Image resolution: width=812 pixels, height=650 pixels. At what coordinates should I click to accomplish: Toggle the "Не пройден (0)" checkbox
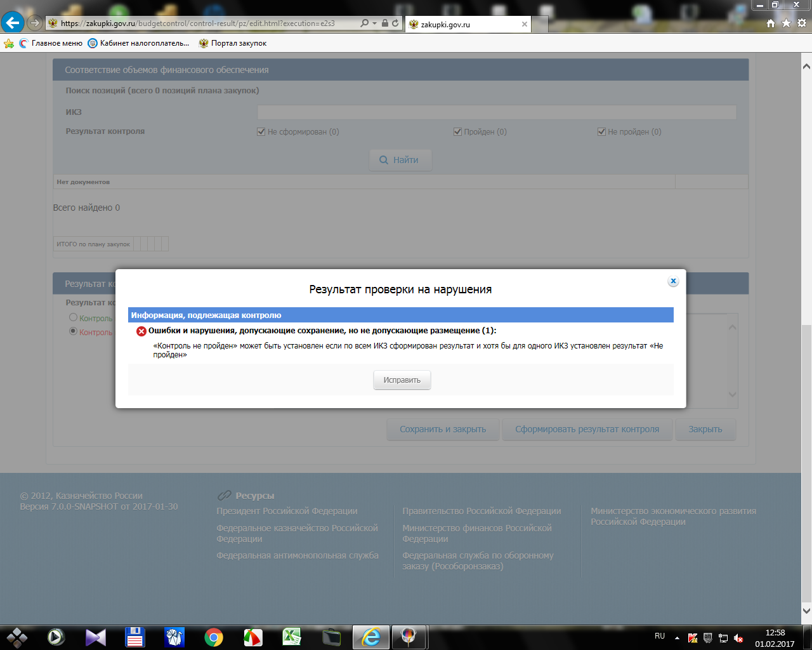click(601, 132)
